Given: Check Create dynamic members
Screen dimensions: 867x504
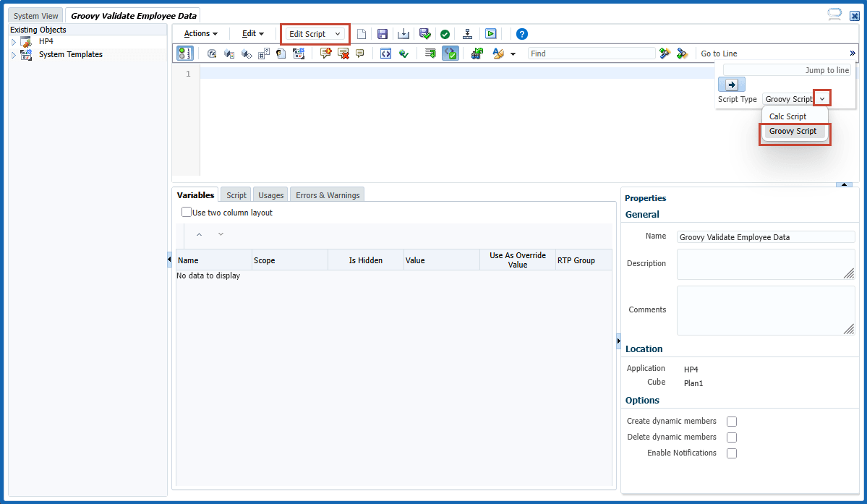Looking at the screenshot, I should 732,422.
